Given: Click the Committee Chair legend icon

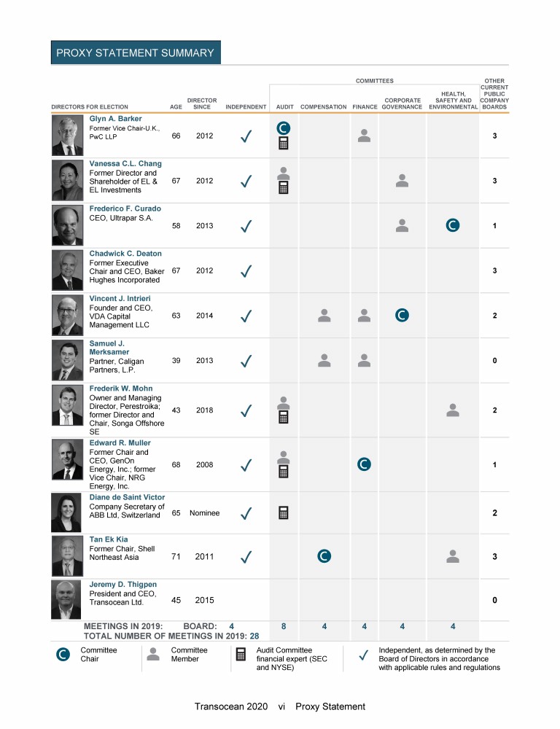Looking at the screenshot, I should 64,655.
